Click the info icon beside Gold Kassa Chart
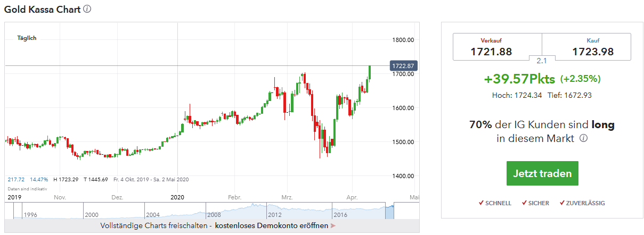Image resolution: width=644 pixels, height=235 pixels. tap(87, 9)
